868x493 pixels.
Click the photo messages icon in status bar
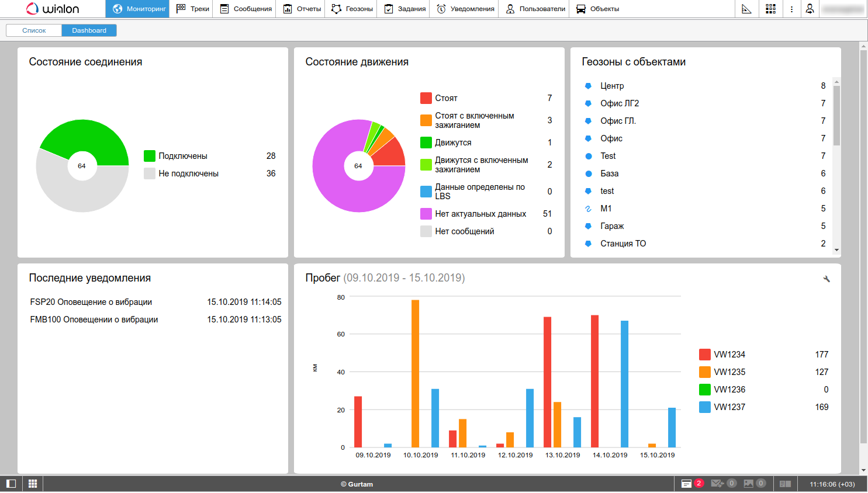point(749,484)
